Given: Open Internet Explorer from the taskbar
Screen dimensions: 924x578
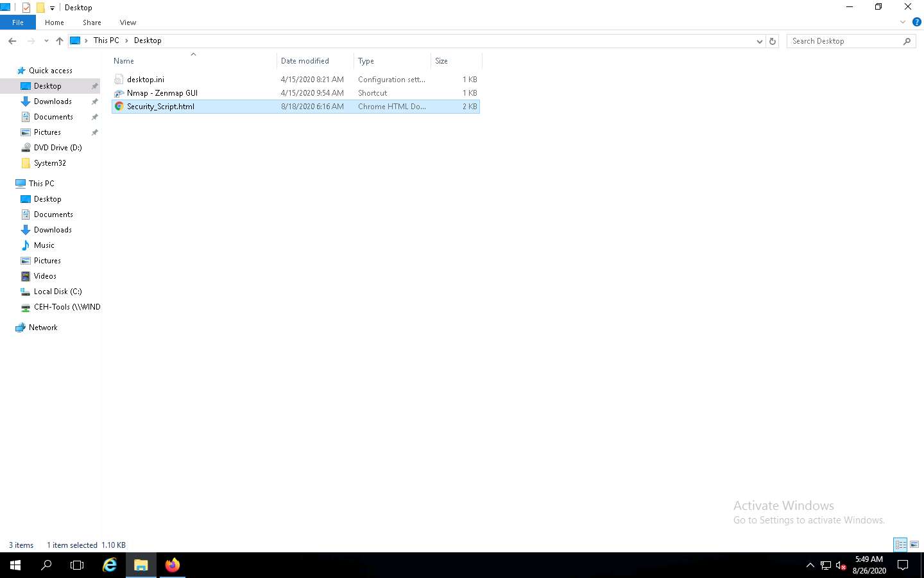Looking at the screenshot, I should (110, 566).
